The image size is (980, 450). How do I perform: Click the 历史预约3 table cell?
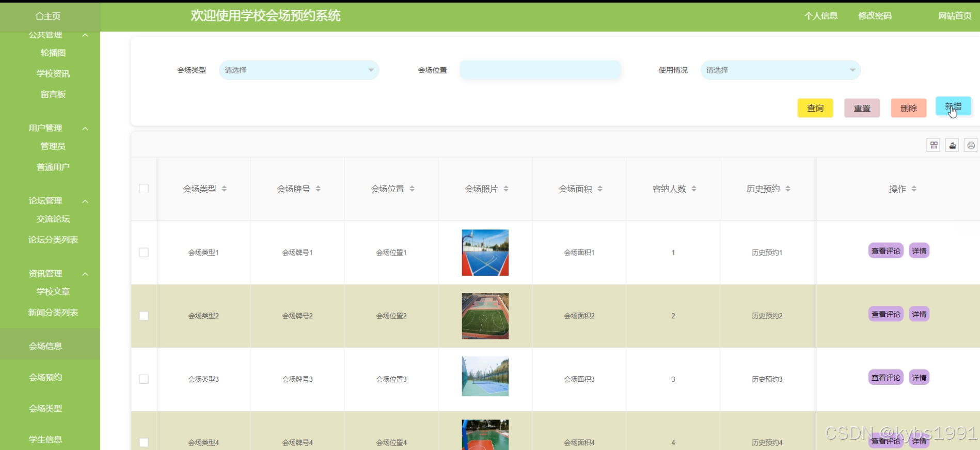point(767,379)
